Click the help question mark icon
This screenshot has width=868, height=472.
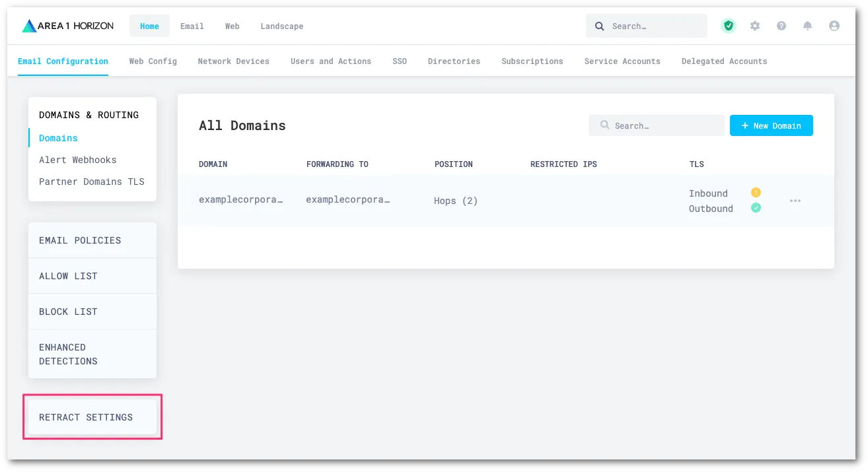tap(781, 26)
